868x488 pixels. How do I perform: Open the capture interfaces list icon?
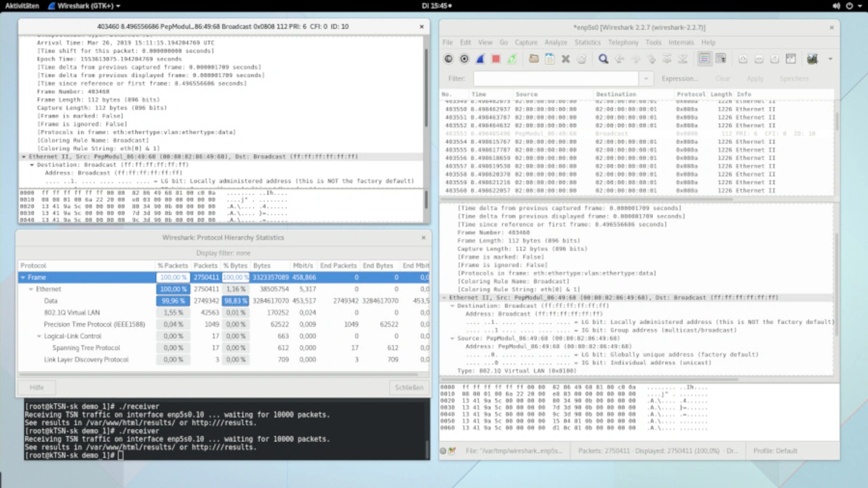pos(448,60)
